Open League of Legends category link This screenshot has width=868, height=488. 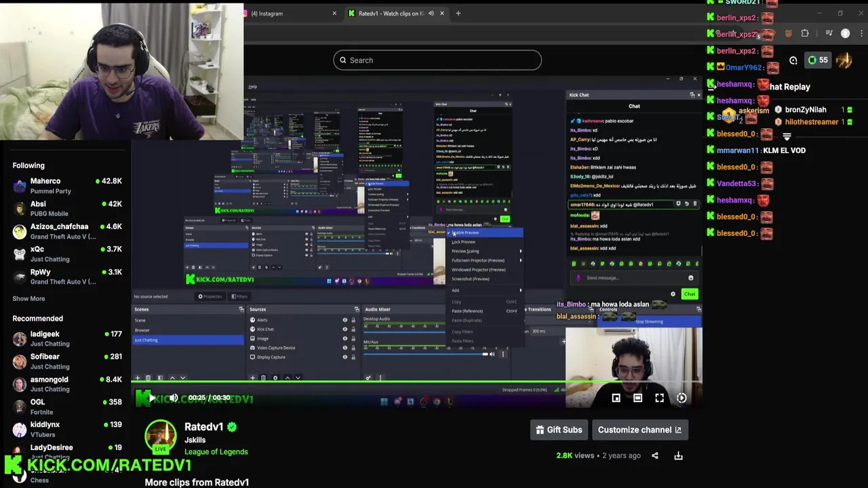[216, 452]
